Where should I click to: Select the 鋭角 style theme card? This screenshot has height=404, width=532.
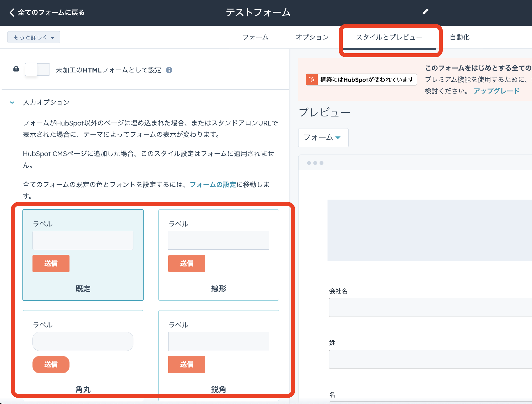point(219,355)
